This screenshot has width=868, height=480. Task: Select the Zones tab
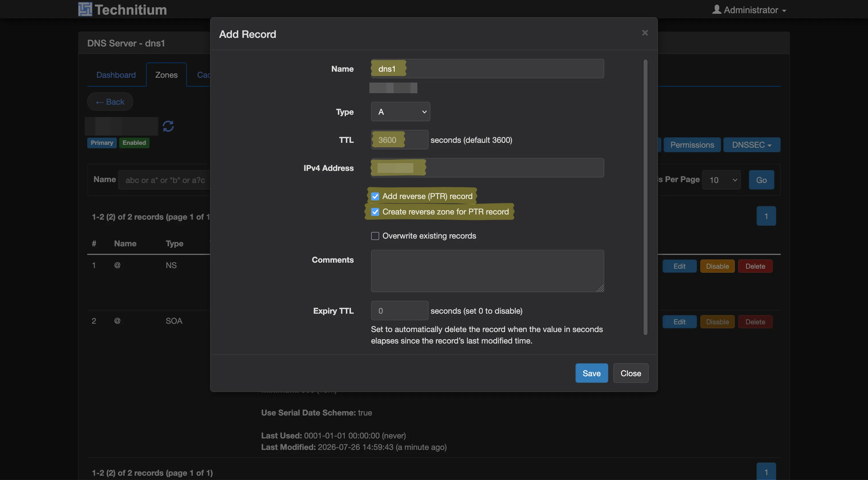click(x=166, y=75)
